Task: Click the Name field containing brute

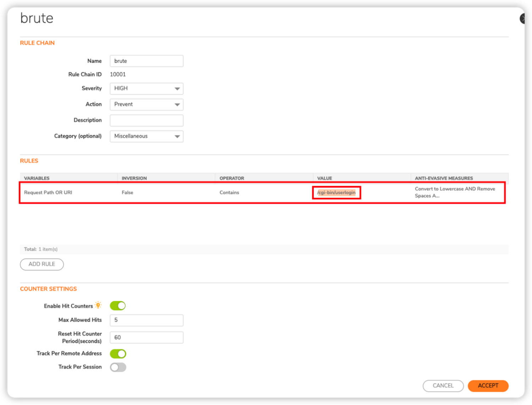Action: pos(146,61)
